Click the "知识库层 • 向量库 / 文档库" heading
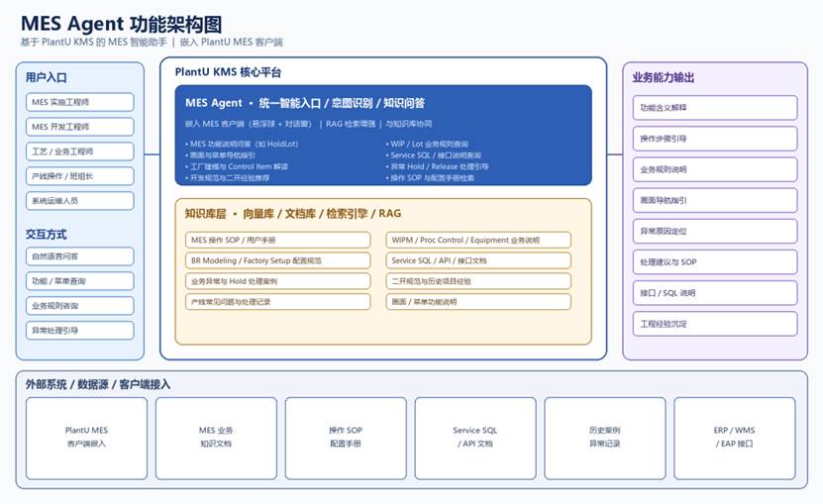The height and width of the screenshot is (504, 823). 293,214
